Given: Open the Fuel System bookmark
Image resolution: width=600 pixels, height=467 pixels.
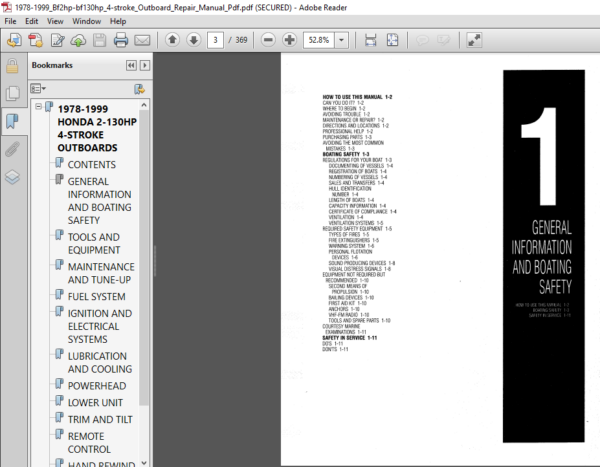Looking at the screenshot, I should point(96,297).
